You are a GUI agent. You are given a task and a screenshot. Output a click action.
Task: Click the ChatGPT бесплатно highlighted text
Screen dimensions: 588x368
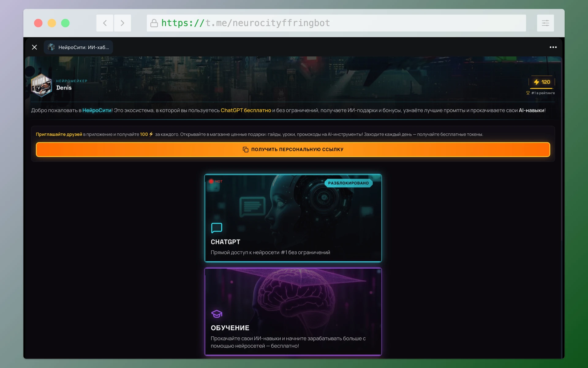(246, 110)
